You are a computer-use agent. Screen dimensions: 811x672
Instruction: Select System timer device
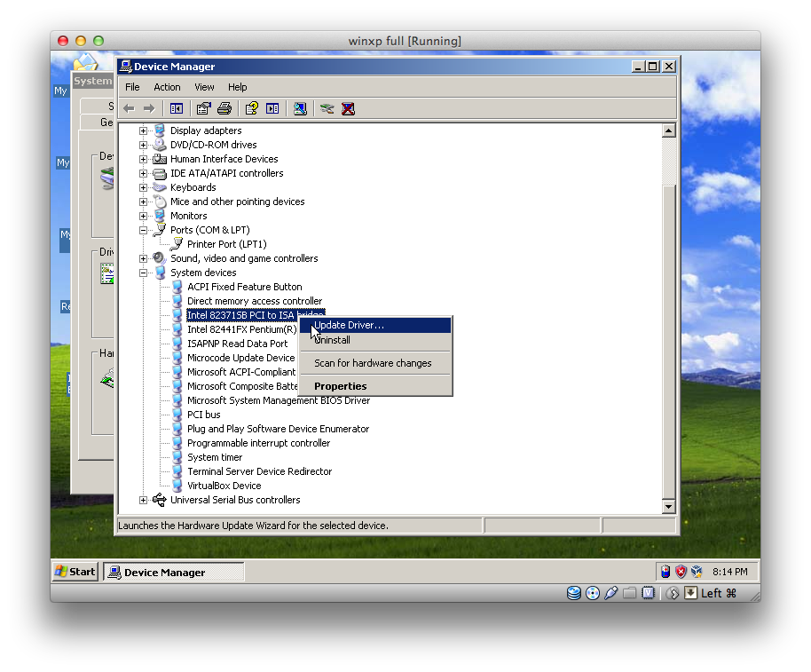coord(215,457)
